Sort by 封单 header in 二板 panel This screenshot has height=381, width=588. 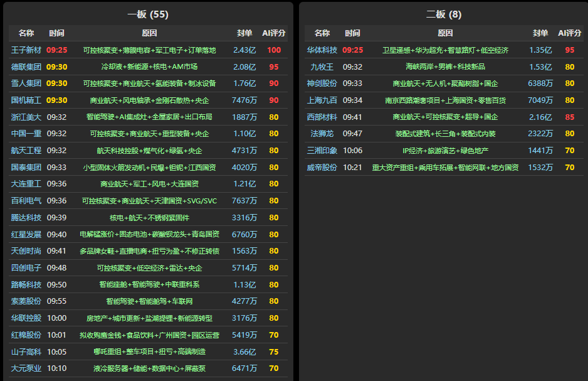540,33
